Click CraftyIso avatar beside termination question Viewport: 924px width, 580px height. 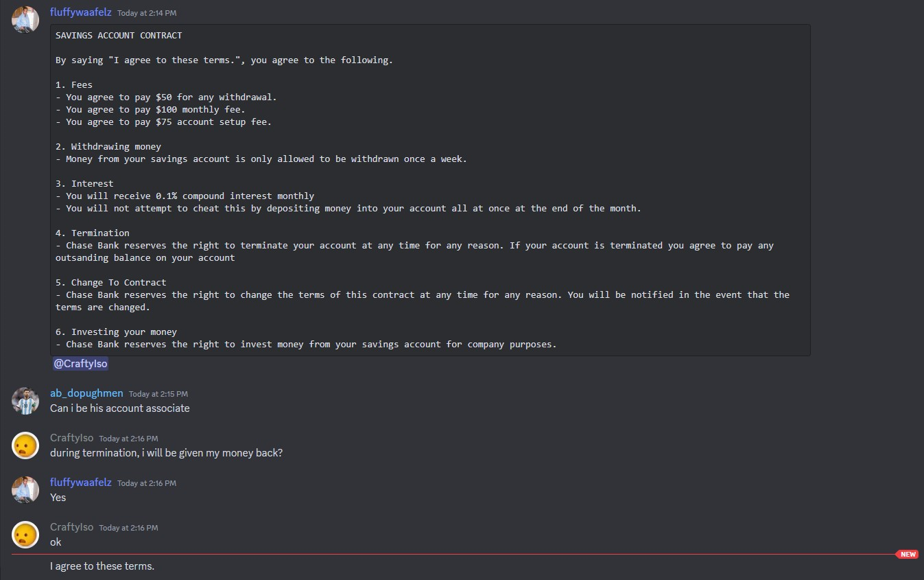click(25, 445)
